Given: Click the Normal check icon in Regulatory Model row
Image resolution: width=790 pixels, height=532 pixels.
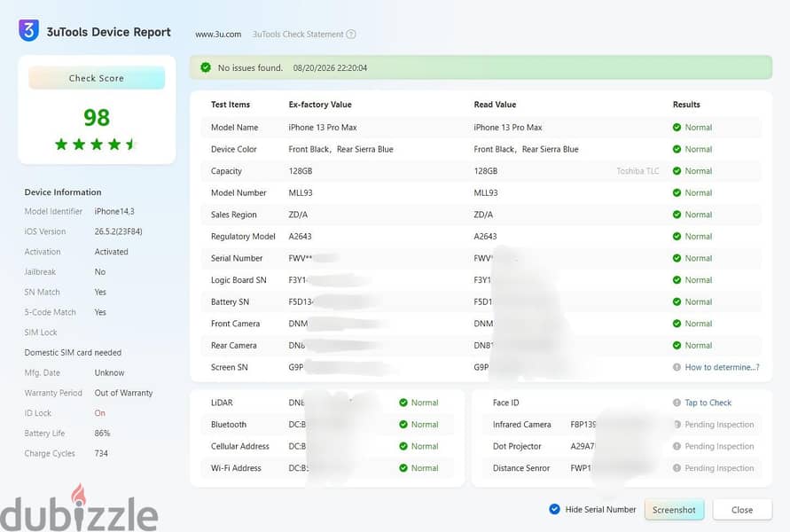Looking at the screenshot, I should (677, 236).
